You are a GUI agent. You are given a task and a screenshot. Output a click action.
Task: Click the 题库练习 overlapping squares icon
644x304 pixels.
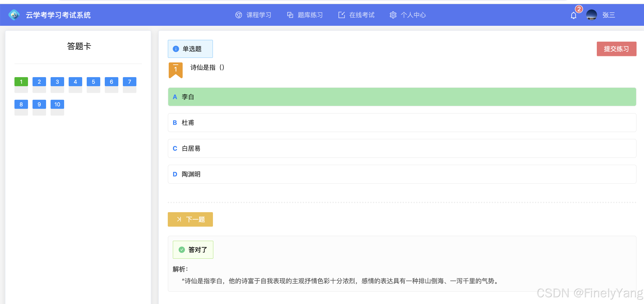pyautogui.click(x=290, y=15)
